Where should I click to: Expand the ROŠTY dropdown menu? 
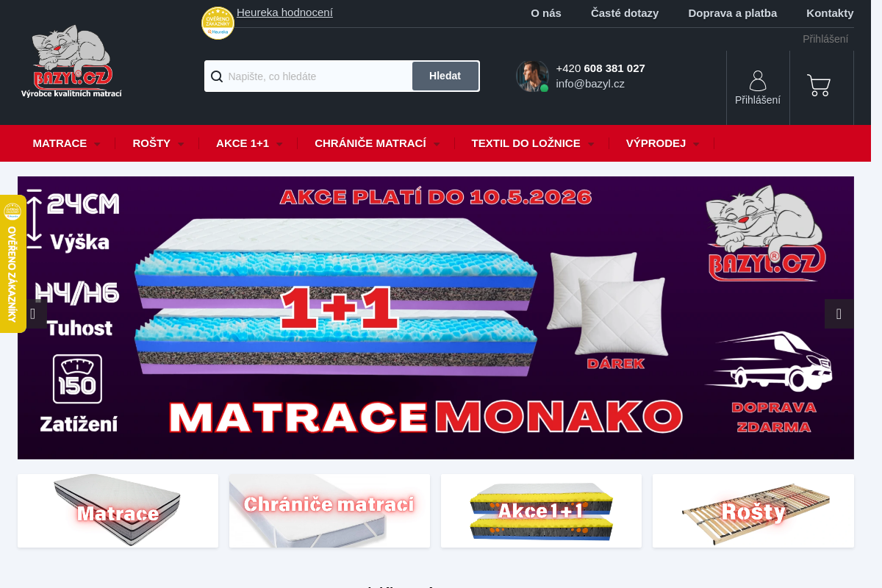[x=158, y=143]
